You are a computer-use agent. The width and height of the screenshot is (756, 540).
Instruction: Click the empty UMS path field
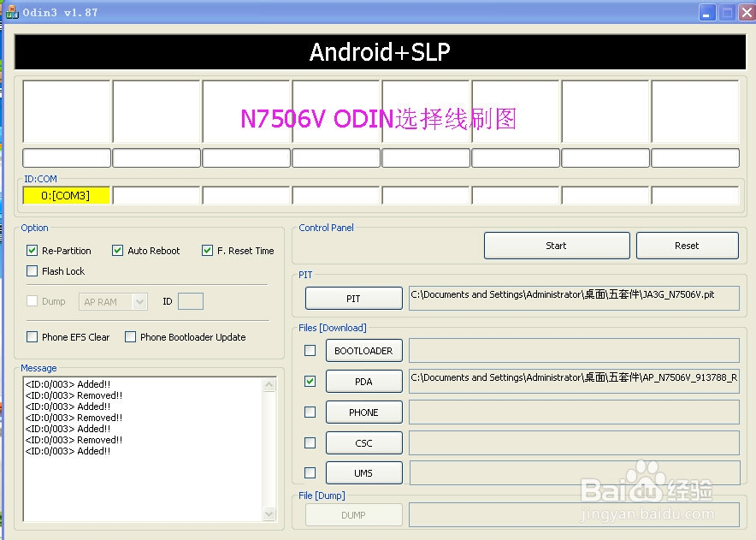coord(574,472)
